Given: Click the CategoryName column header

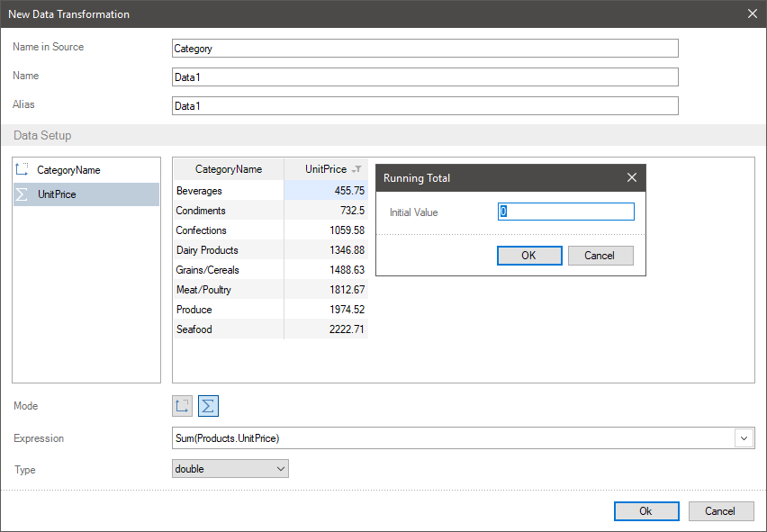Looking at the screenshot, I should [229, 169].
